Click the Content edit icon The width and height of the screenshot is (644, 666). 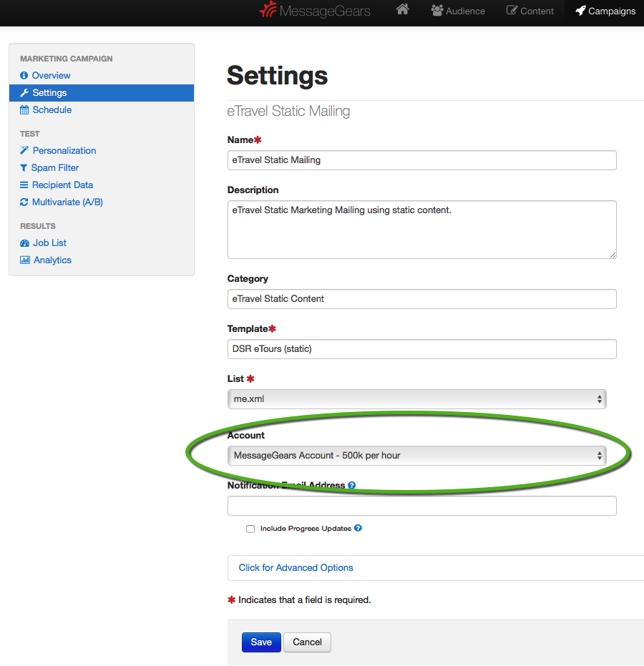tap(512, 10)
